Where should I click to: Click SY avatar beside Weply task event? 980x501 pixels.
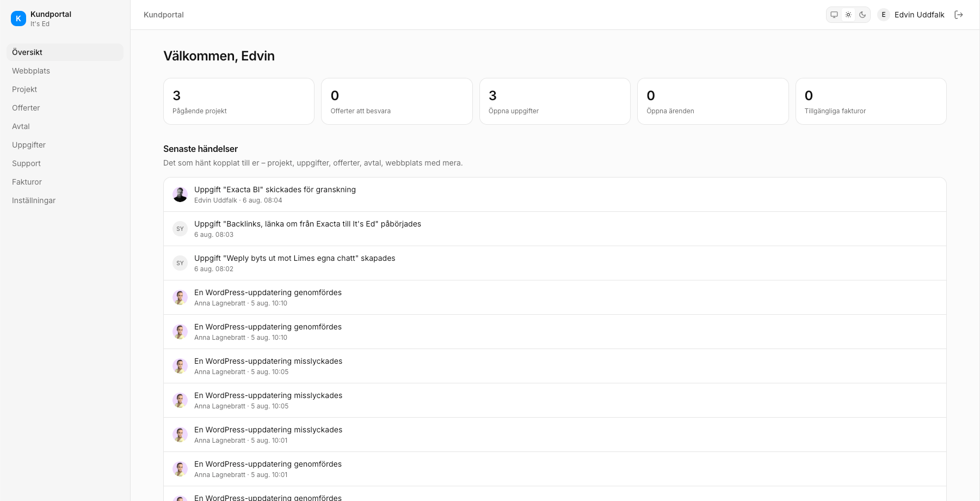[x=180, y=263]
